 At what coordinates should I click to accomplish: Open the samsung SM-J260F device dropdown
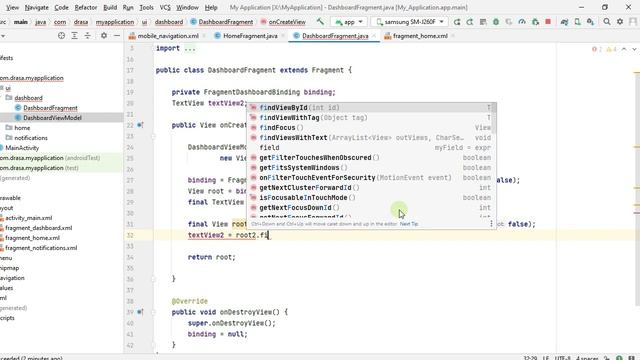pos(410,22)
